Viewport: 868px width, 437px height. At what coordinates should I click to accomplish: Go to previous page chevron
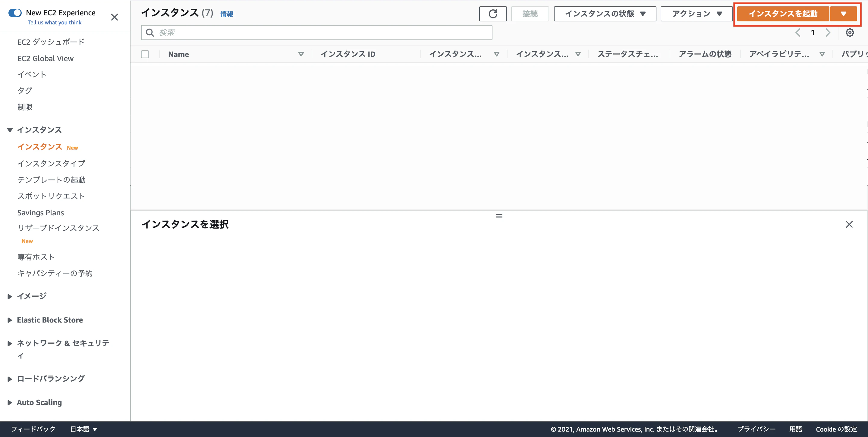[x=798, y=33]
